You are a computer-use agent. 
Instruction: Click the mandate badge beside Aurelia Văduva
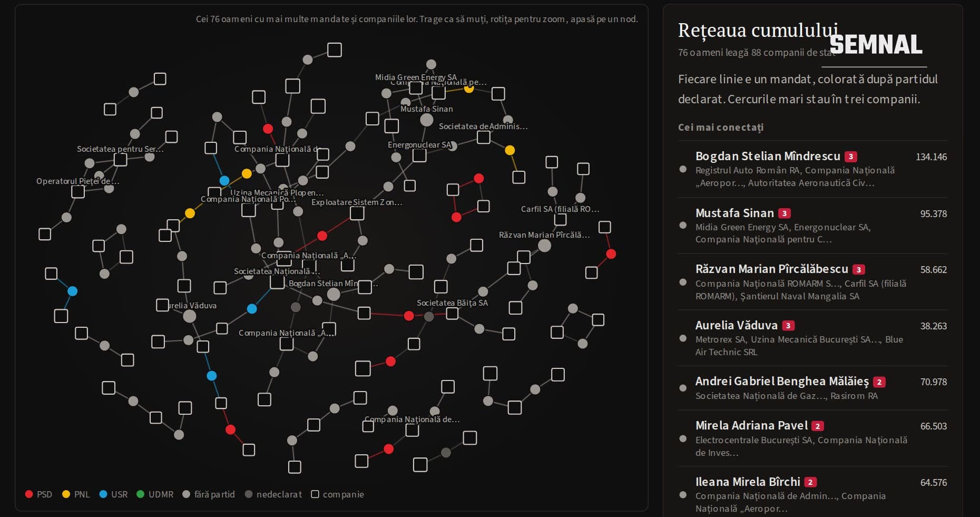(x=788, y=326)
